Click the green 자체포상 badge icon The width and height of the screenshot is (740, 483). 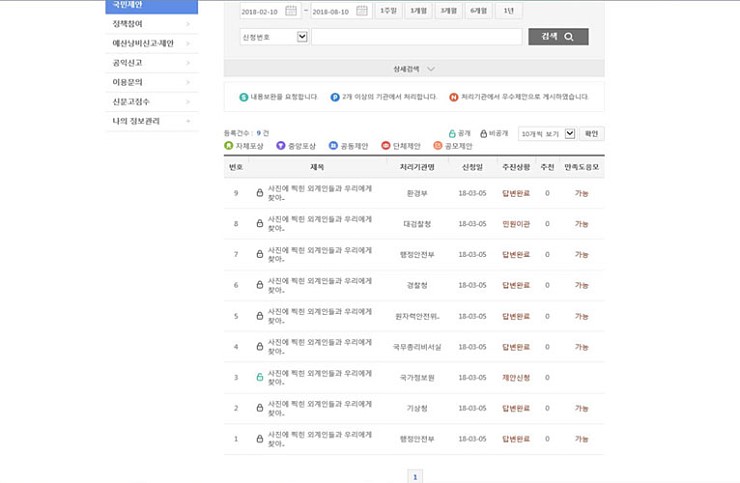[229, 146]
